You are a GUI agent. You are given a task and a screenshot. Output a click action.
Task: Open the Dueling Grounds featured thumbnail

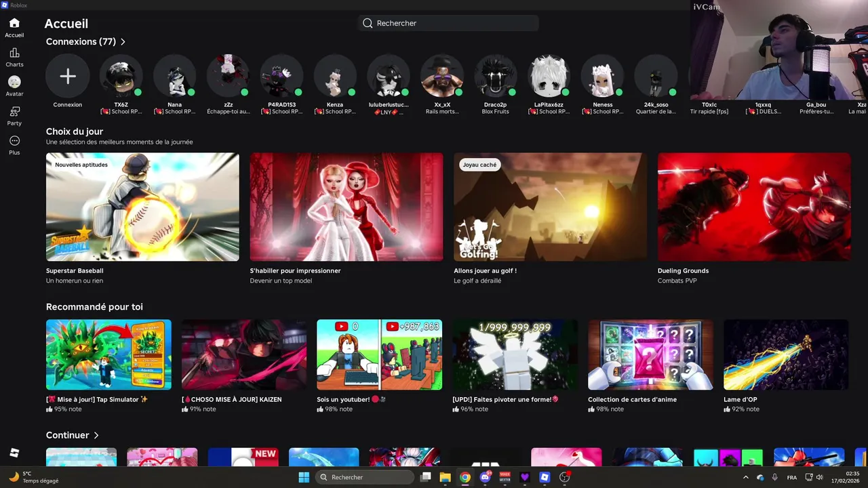coord(754,207)
